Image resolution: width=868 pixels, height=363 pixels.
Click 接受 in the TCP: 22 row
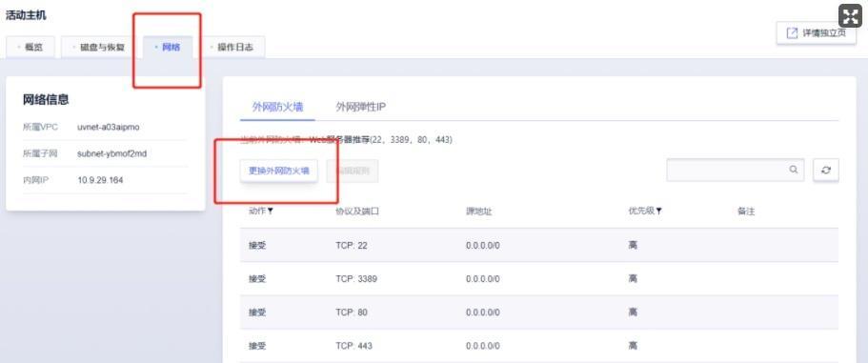[x=257, y=245]
